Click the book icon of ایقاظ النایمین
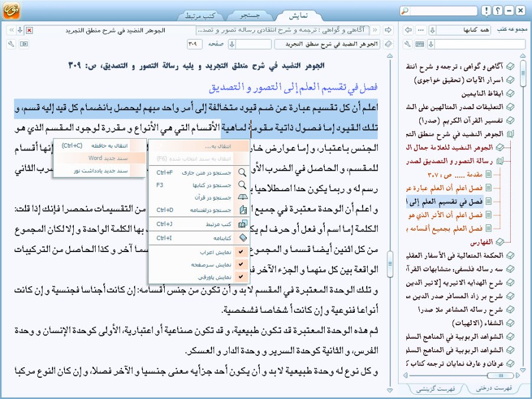The height and width of the screenshot is (399, 532). click(510, 93)
